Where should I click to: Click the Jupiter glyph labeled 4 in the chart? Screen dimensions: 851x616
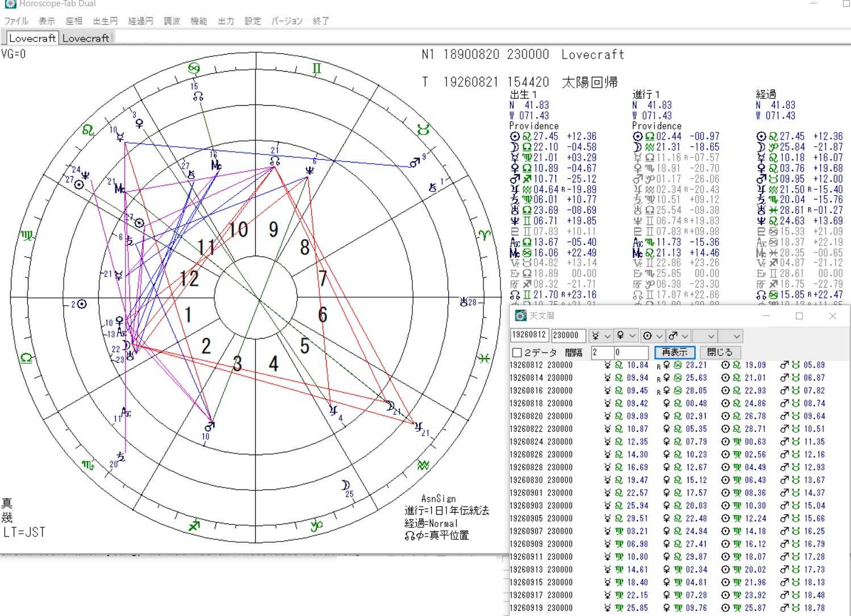click(333, 410)
